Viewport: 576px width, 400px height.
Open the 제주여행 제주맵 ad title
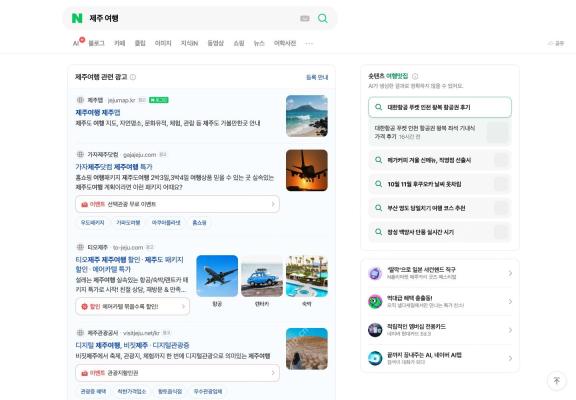tap(98, 112)
